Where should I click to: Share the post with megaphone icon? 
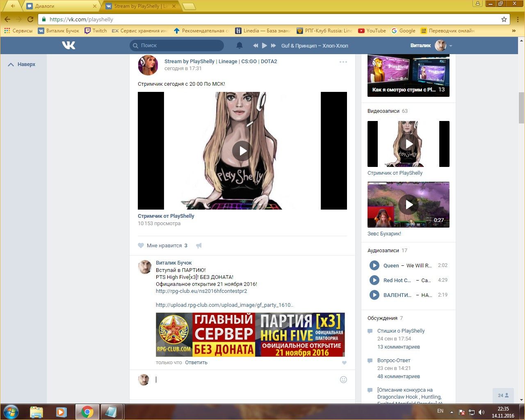coord(199,246)
